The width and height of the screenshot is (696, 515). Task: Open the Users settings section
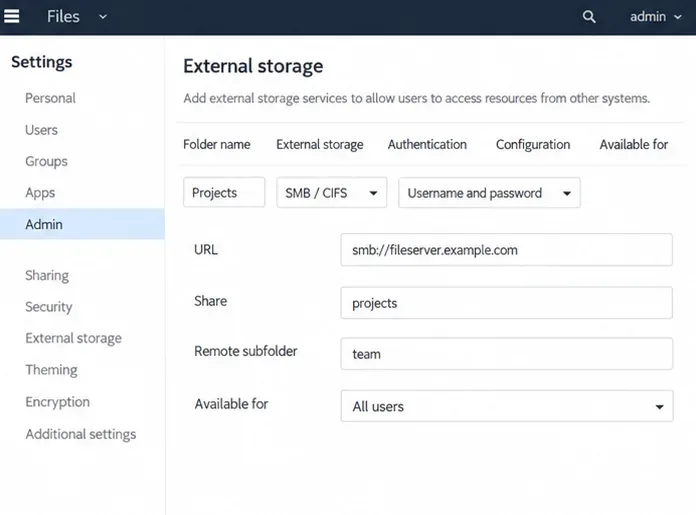(x=41, y=130)
